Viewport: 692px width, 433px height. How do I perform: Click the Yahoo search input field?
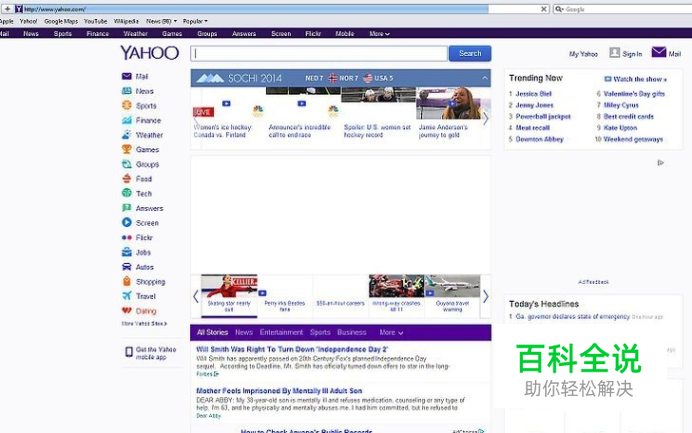click(x=319, y=53)
